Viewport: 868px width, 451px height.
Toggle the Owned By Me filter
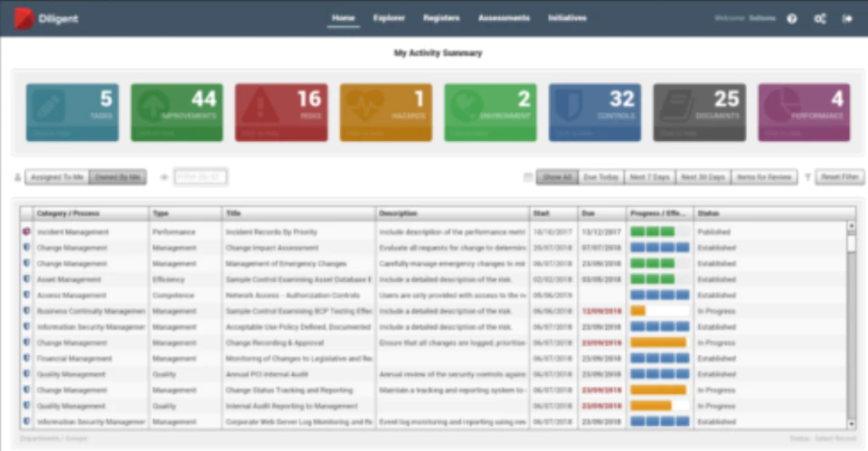tap(118, 177)
